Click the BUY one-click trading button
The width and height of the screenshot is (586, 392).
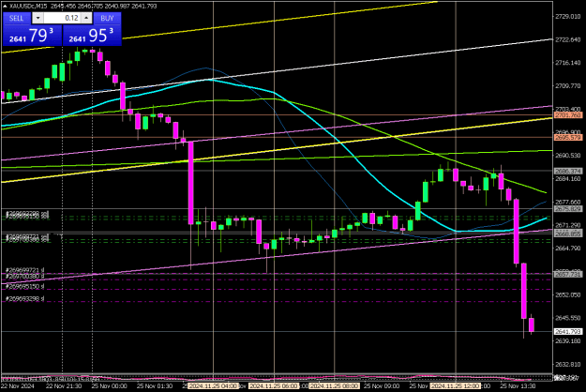click(x=107, y=18)
